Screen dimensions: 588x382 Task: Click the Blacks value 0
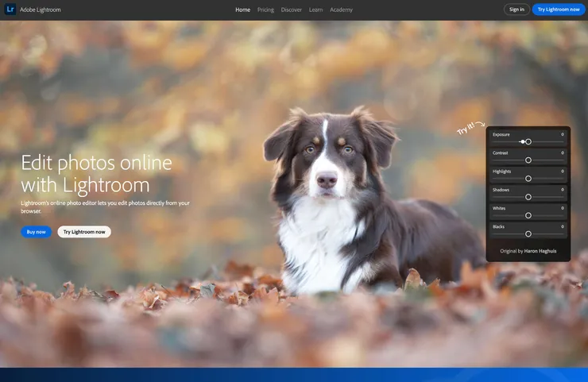pos(563,226)
